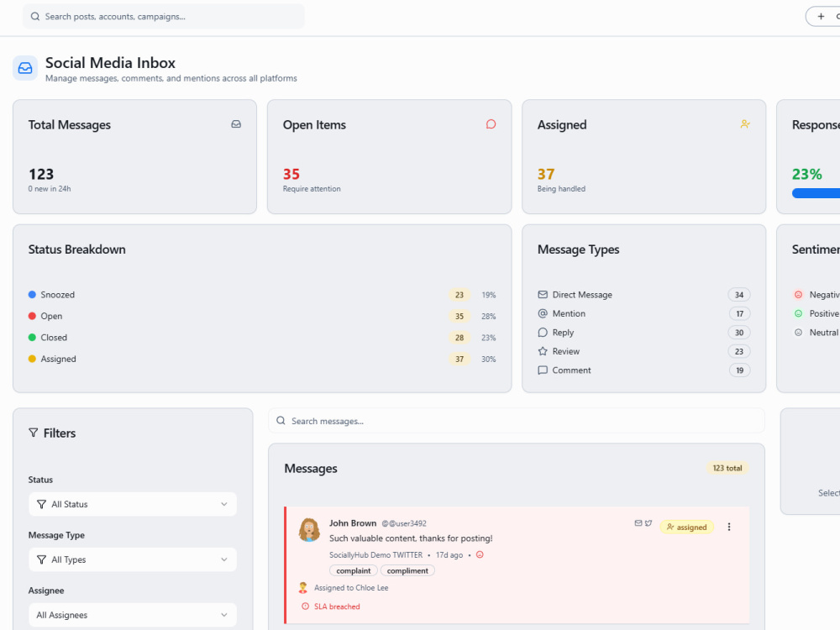840x630 pixels.
Task: Click the yellow Assigned status dot
Action: point(32,359)
